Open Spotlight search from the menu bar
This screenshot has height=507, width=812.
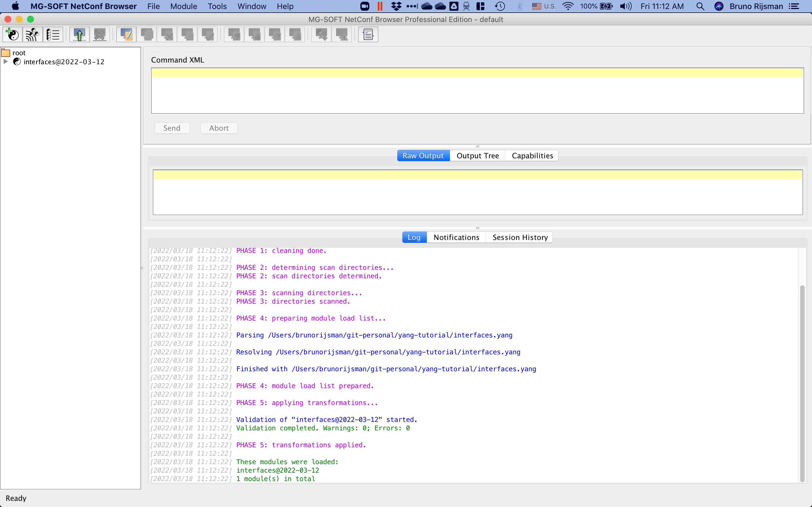[700, 6]
